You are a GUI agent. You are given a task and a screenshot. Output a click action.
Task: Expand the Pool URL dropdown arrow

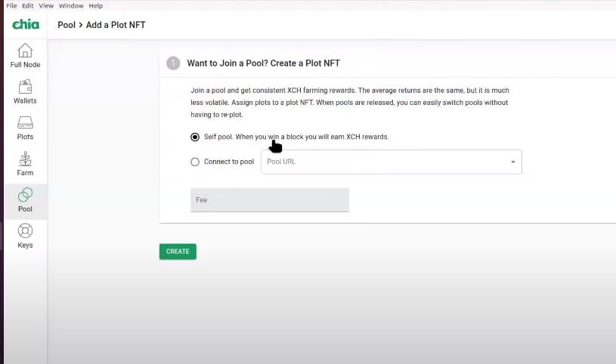[x=512, y=162]
